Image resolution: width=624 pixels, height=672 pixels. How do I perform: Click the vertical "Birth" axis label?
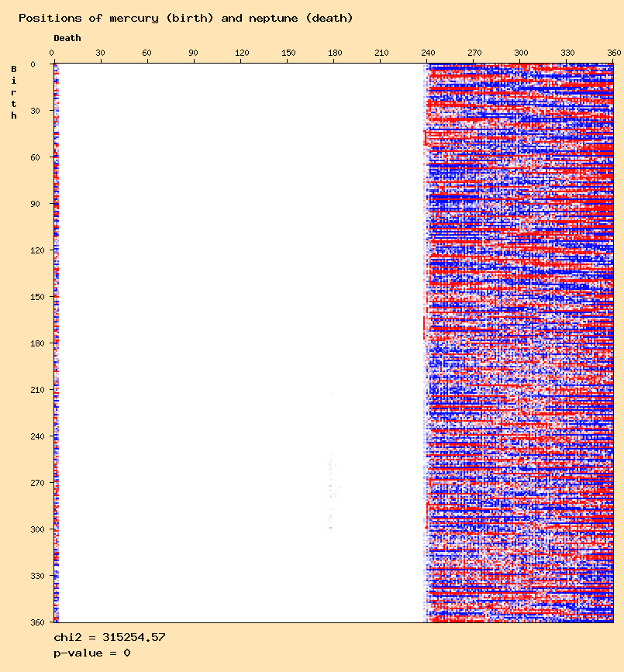click(14, 92)
